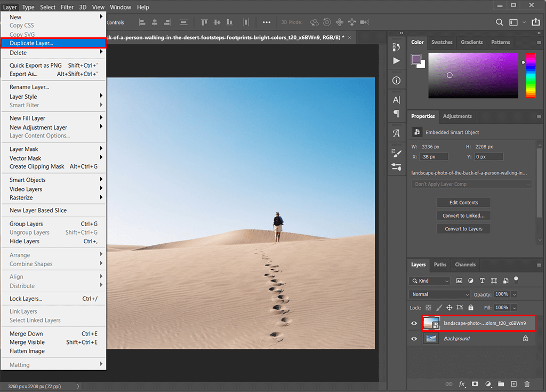Open the workspace switcher dropdown arrow
The height and width of the screenshot is (392, 546).
click(x=524, y=22)
